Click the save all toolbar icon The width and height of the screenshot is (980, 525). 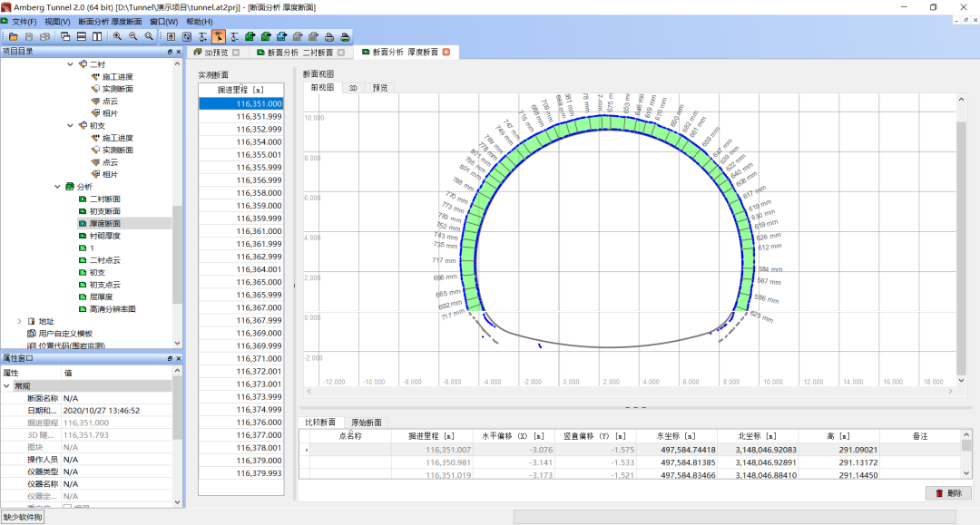coord(44,37)
